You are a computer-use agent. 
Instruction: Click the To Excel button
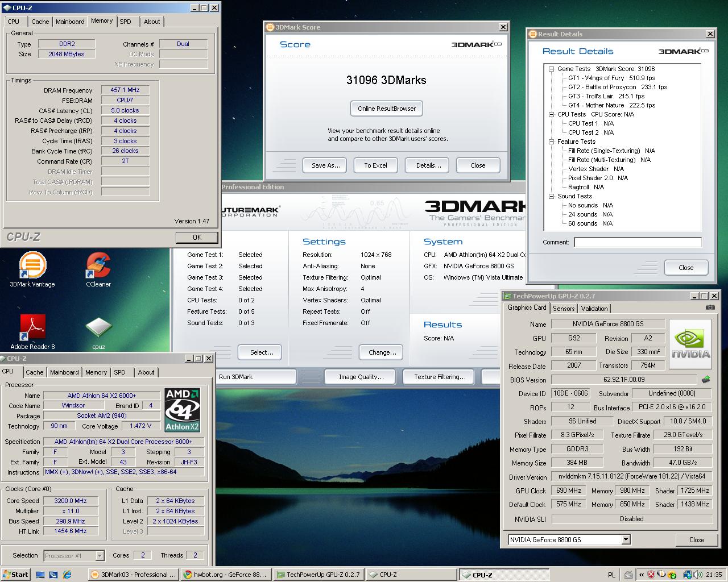point(375,165)
